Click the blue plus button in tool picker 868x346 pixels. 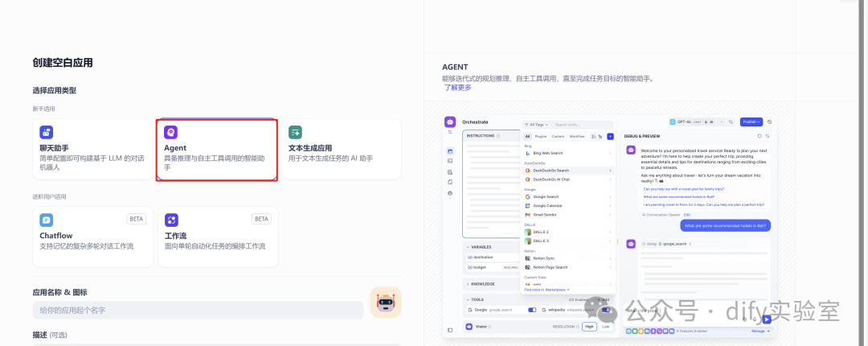coord(610,137)
